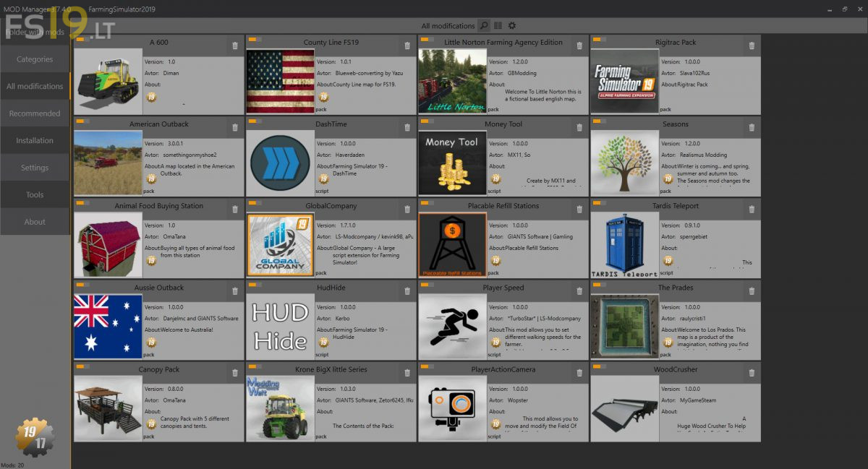Remove The Prades using its trash icon
Image resolution: width=868 pixels, height=469 pixels.
coord(752,291)
